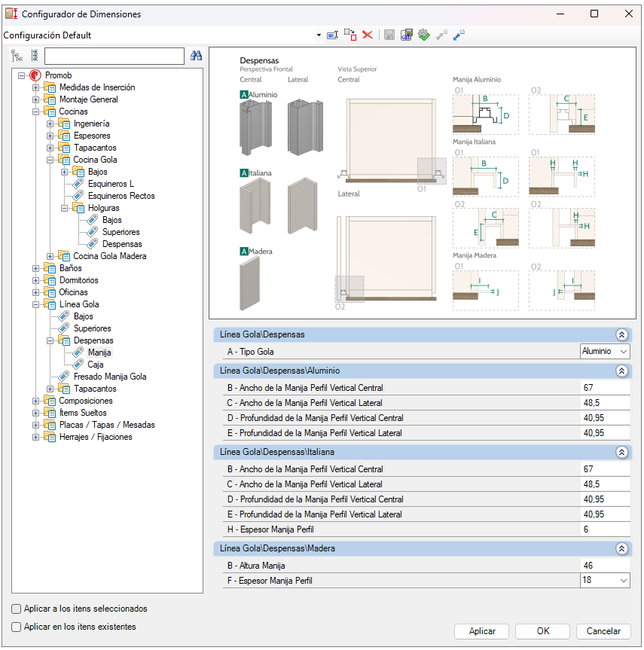Click the blue arrow import icon
Viewport: 644px width, 650px height.
point(459,35)
